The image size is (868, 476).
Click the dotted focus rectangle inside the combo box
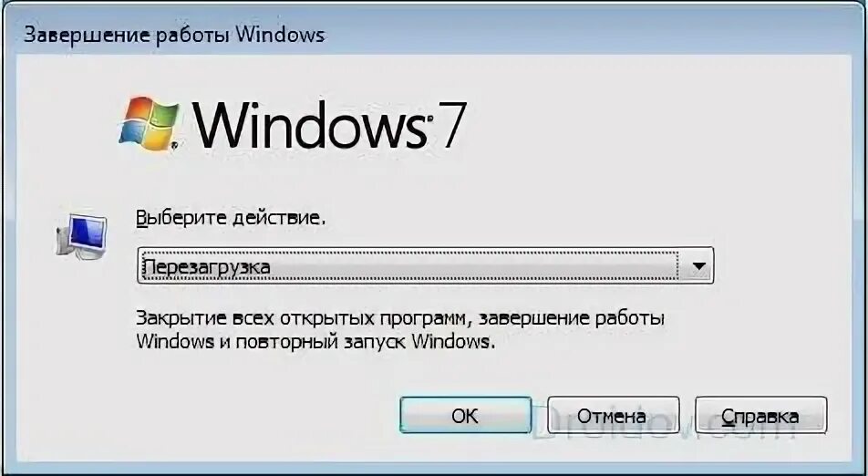point(410,266)
